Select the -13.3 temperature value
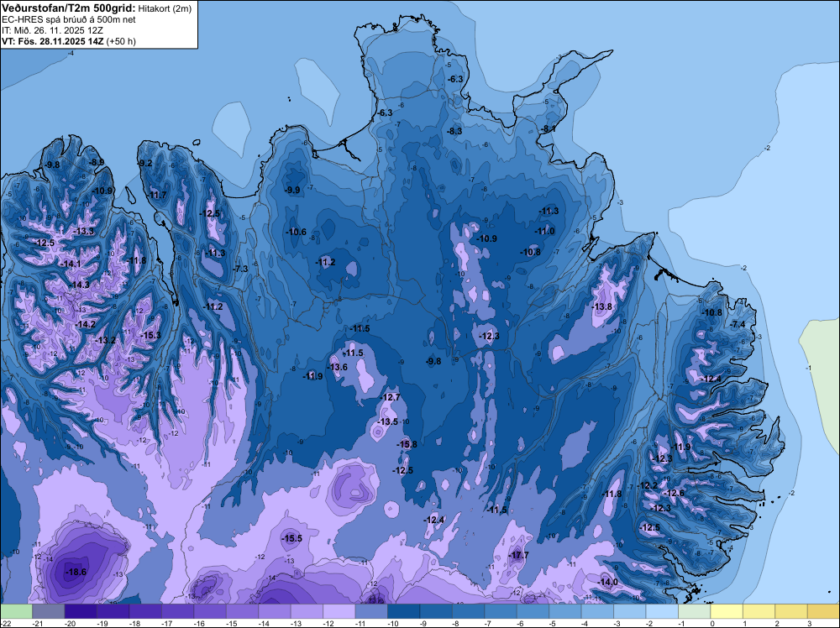Image resolution: width=840 pixels, height=628 pixels. click(83, 231)
